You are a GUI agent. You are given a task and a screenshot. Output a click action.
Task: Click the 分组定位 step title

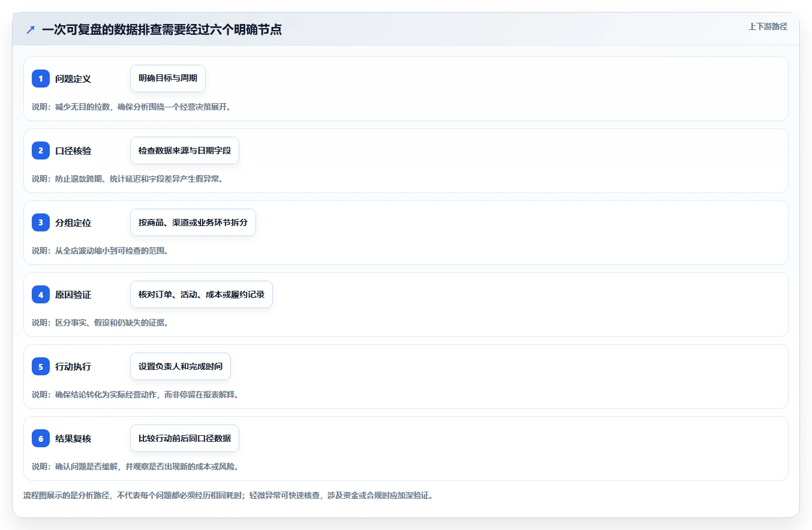coord(73,222)
